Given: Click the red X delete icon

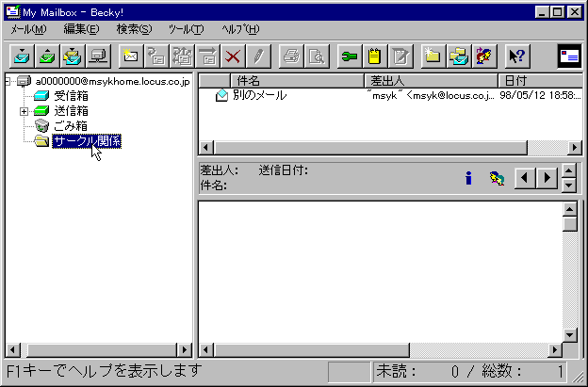Looking at the screenshot, I should (x=232, y=56).
